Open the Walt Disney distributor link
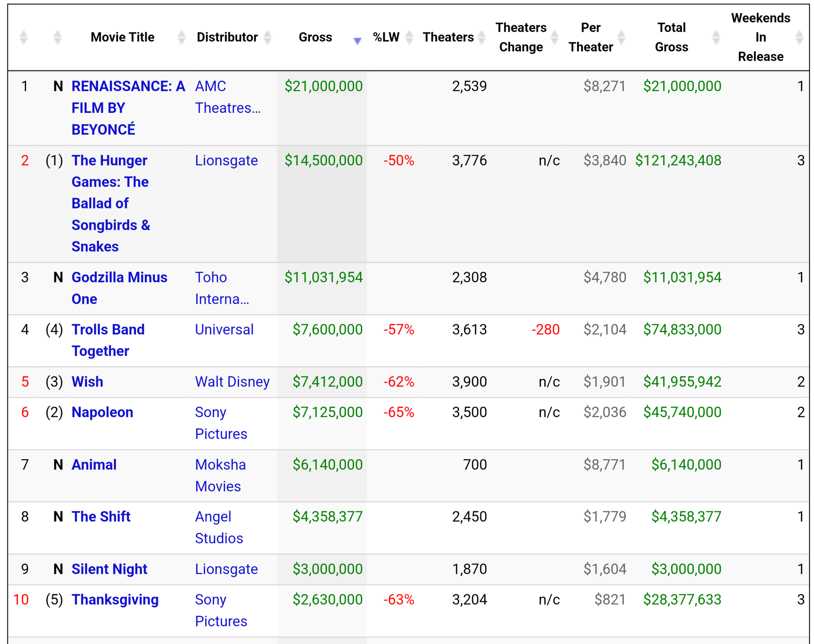The height and width of the screenshot is (644, 814). [232, 382]
